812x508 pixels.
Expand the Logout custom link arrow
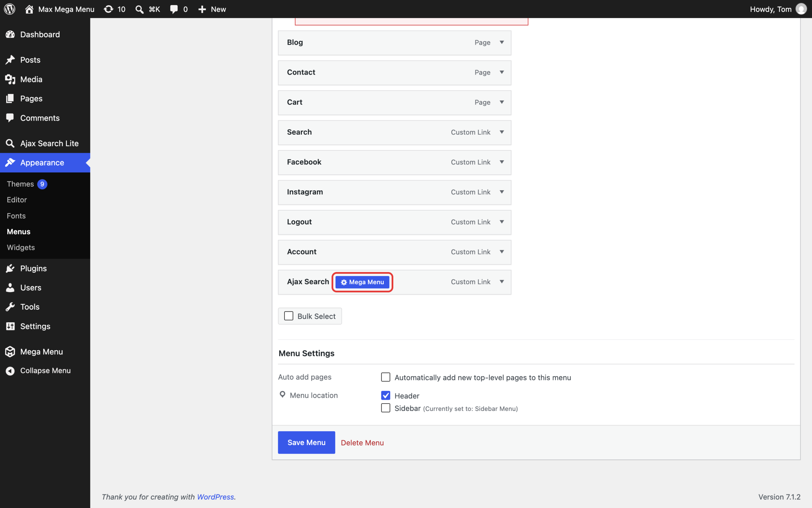pyautogui.click(x=501, y=222)
